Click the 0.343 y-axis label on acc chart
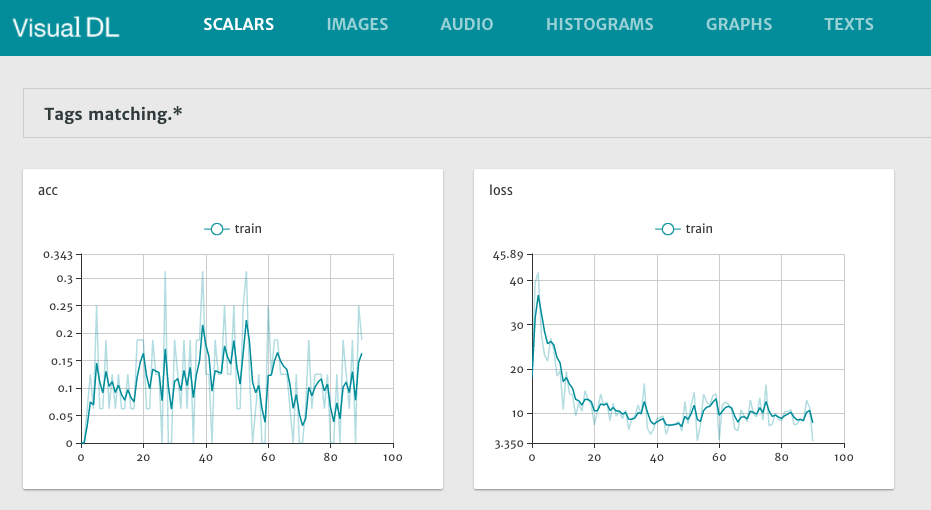931x510 pixels. [x=58, y=255]
